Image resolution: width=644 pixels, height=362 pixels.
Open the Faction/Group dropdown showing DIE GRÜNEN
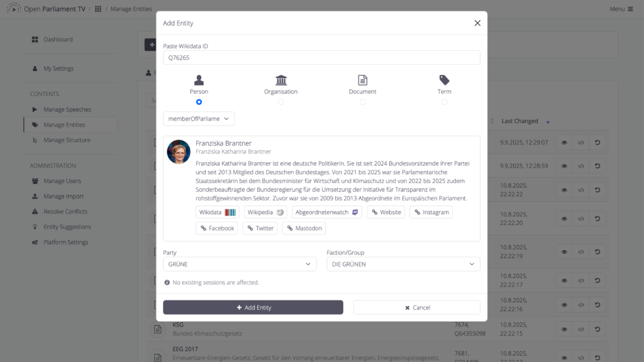coord(403,264)
